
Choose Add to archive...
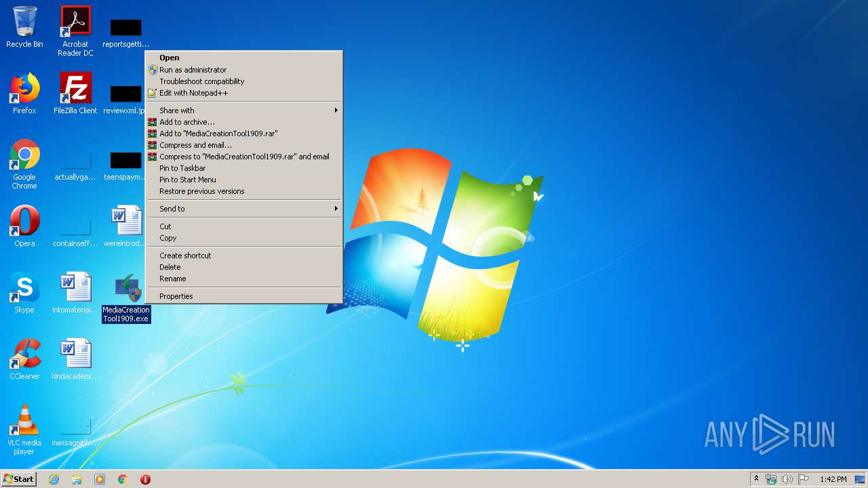pyautogui.click(x=244, y=122)
